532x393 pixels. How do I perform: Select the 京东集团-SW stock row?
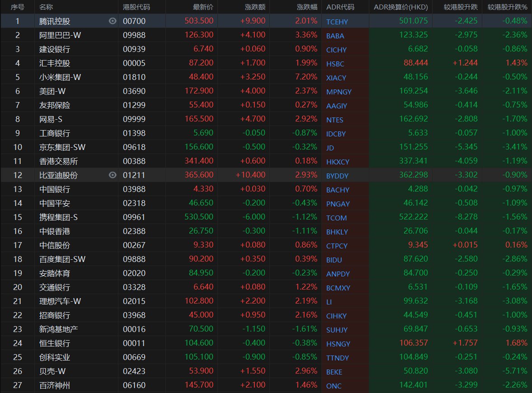(x=62, y=147)
